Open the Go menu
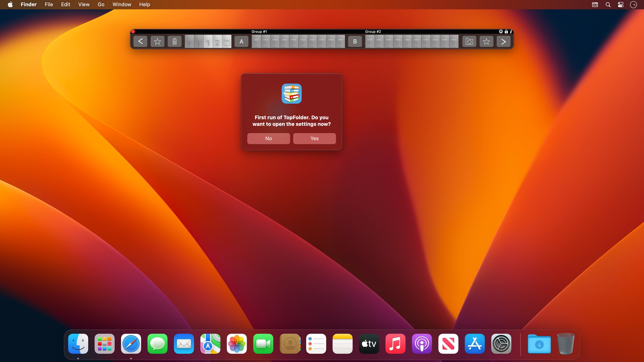The width and height of the screenshot is (644, 362). [x=101, y=4]
